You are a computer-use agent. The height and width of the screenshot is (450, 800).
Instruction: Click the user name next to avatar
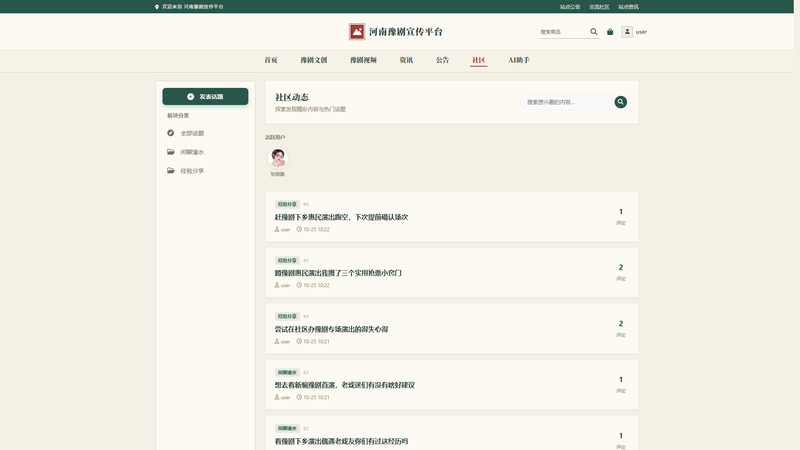point(641,32)
